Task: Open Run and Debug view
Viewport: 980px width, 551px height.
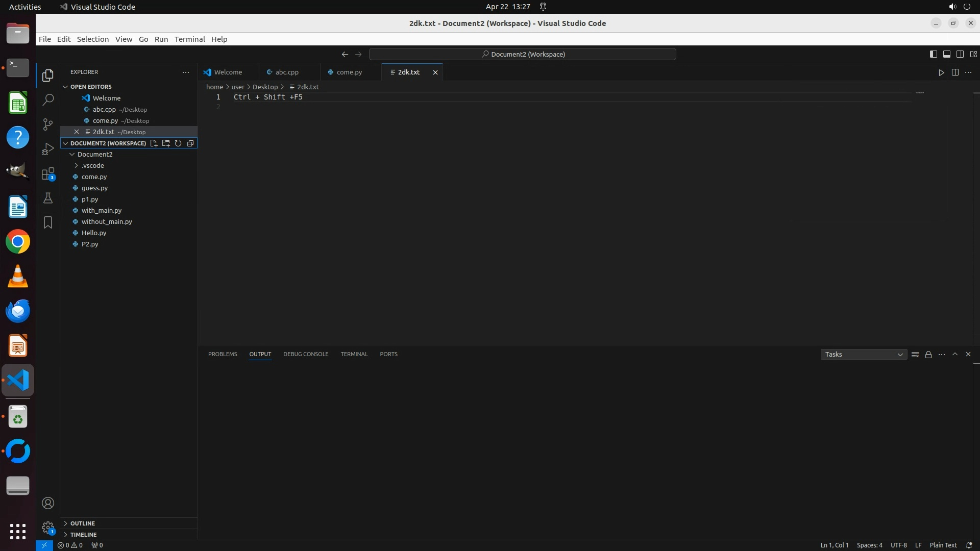Action: click(x=48, y=149)
